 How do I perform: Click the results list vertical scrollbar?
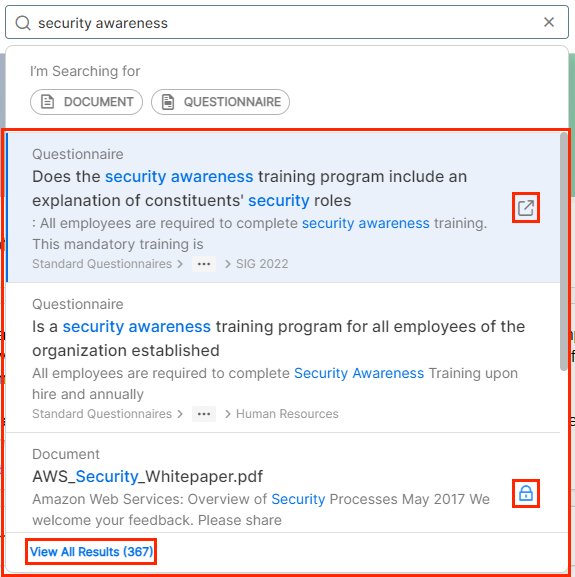(564, 252)
